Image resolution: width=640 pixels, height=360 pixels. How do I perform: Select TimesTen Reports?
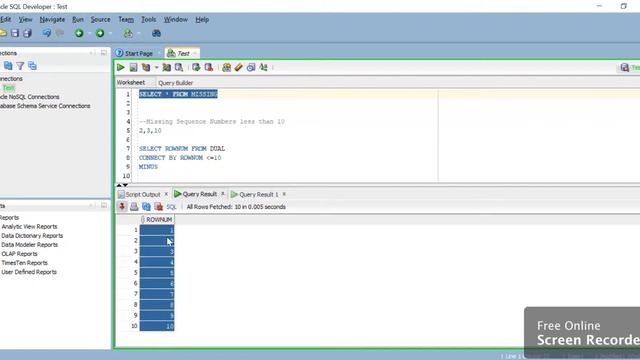click(24, 263)
